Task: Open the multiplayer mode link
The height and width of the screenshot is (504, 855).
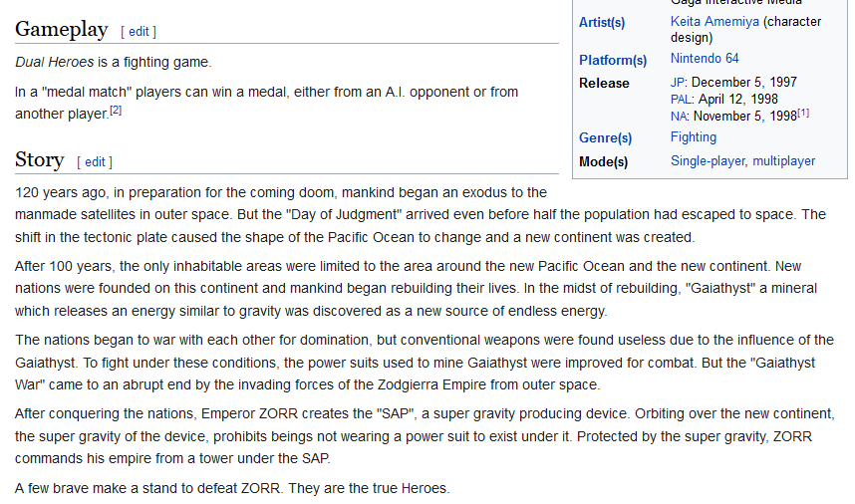Action: tap(783, 161)
